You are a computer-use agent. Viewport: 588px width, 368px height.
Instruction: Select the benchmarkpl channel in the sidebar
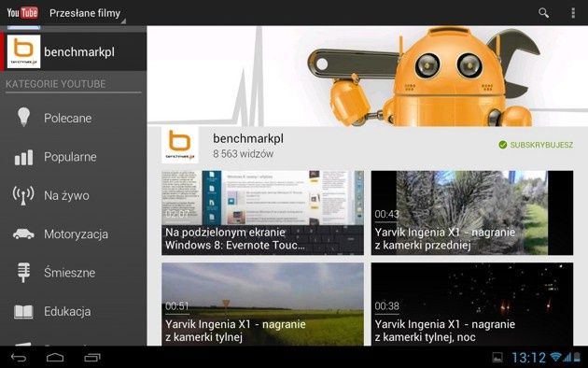[x=74, y=51]
